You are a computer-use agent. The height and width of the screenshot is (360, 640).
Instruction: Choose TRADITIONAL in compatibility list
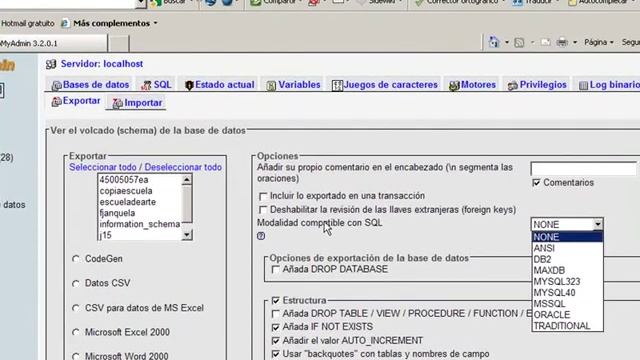coord(567,326)
